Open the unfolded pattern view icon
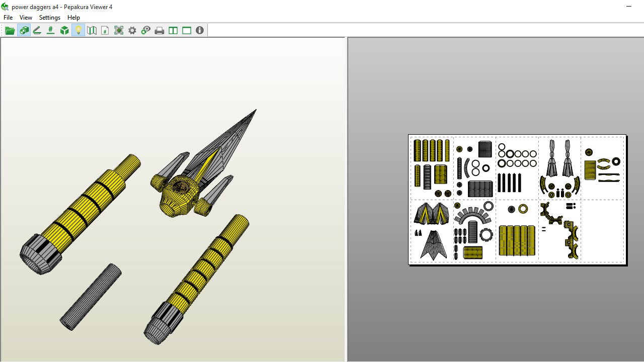 (91, 30)
